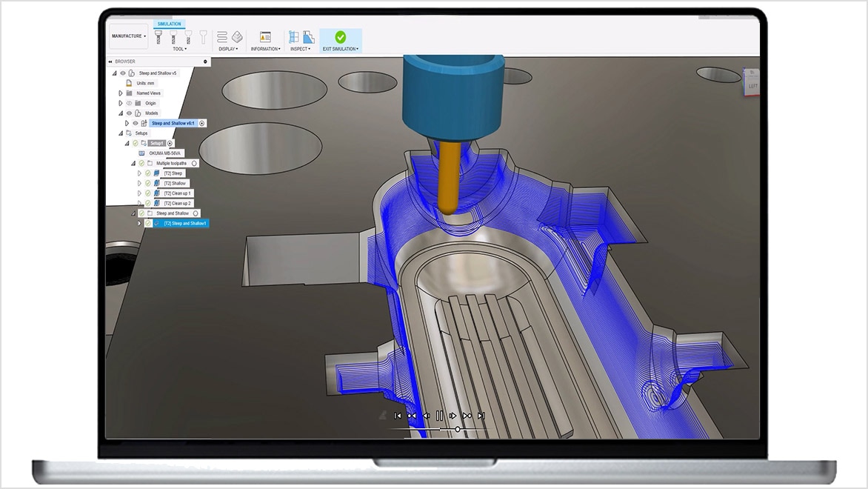Click the stock model icon in Display
This screenshot has height=489, width=868.
[x=237, y=36]
